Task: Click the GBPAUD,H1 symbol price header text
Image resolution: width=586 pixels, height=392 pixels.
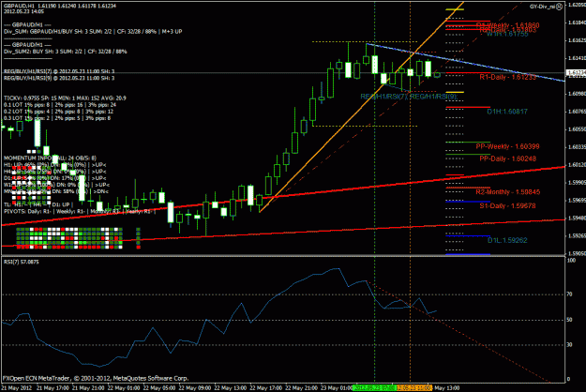Action: coord(60,6)
